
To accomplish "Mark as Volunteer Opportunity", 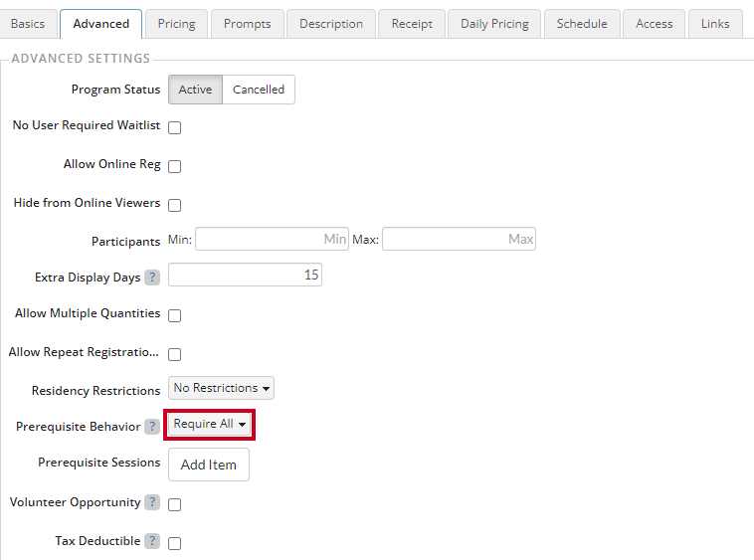I will point(174,504).
